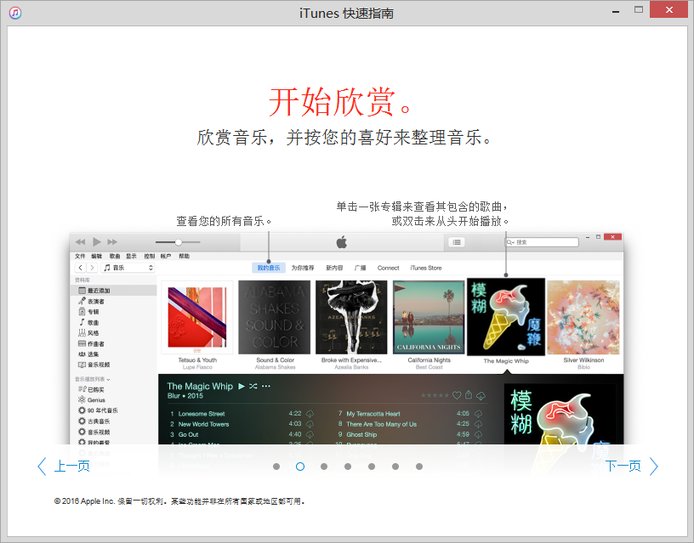Click the 搜索 search field

click(x=542, y=242)
